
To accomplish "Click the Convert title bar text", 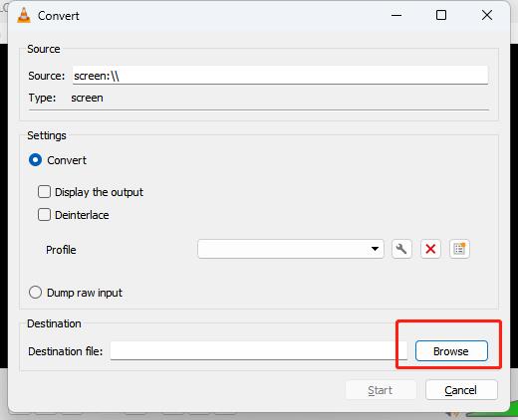I will click(59, 16).
